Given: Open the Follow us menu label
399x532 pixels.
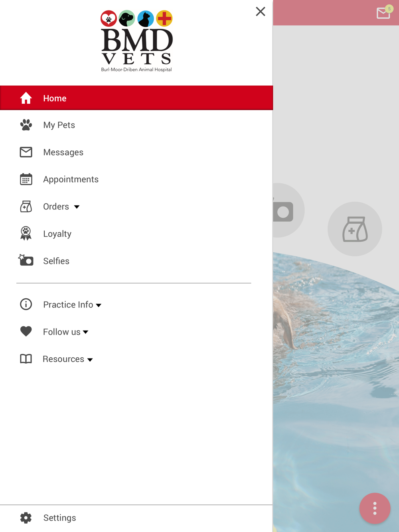Looking at the screenshot, I should 61,332.
